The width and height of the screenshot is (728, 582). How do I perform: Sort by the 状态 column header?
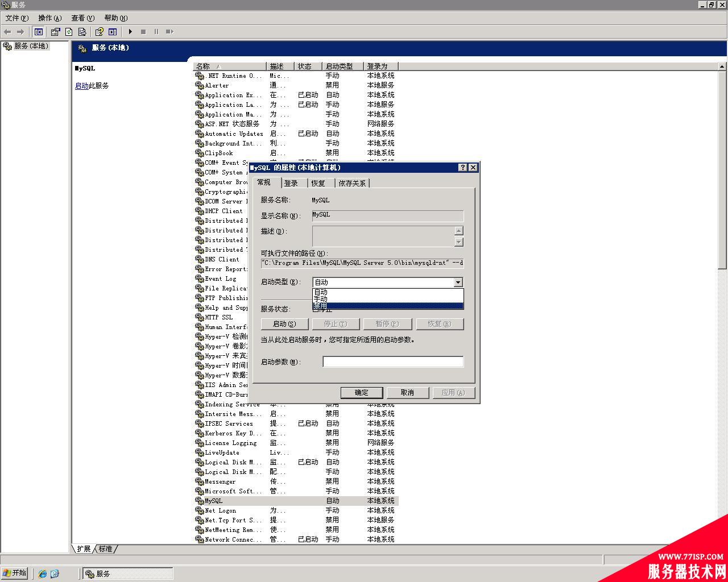(x=308, y=66)
